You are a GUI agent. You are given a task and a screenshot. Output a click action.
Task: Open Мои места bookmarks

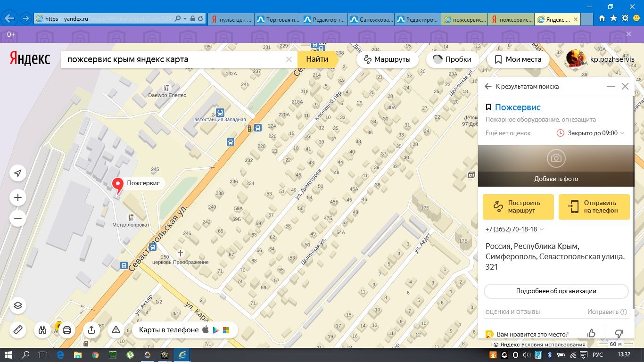(518, 59)
